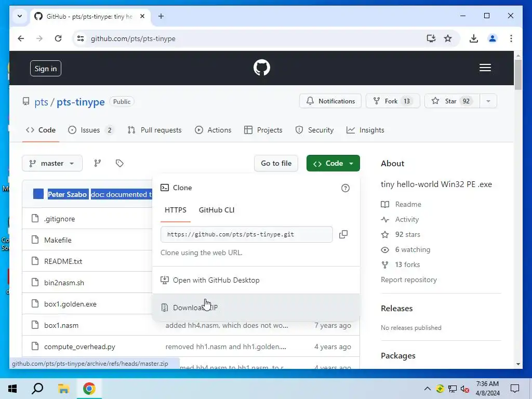Open the Makefile file

(58, 240)
